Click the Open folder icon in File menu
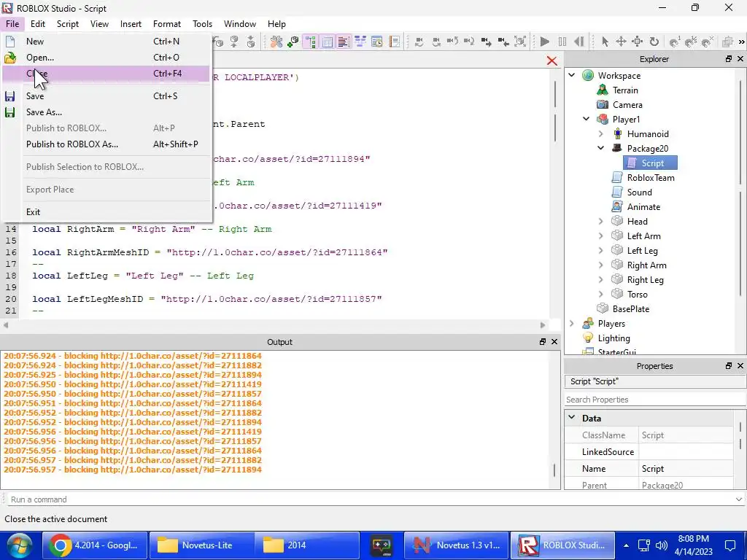Image resolution: width=747 pixels, height=560 pixels. [10, 58]
